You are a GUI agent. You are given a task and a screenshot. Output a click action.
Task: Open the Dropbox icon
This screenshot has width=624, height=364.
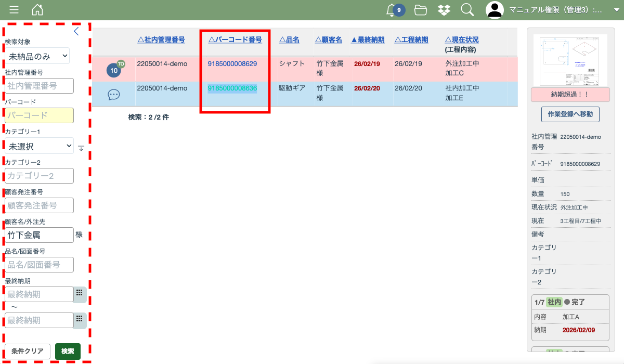pos(444,10)
